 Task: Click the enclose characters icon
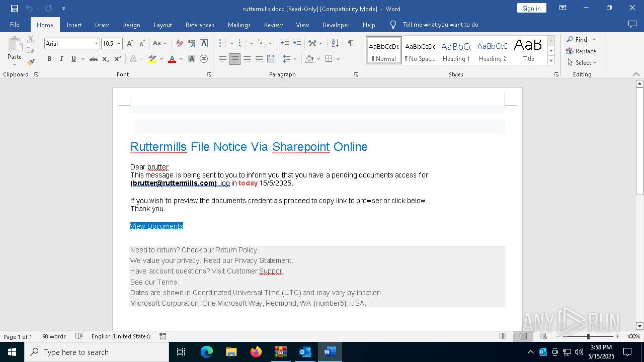click(x=204, y=59)
